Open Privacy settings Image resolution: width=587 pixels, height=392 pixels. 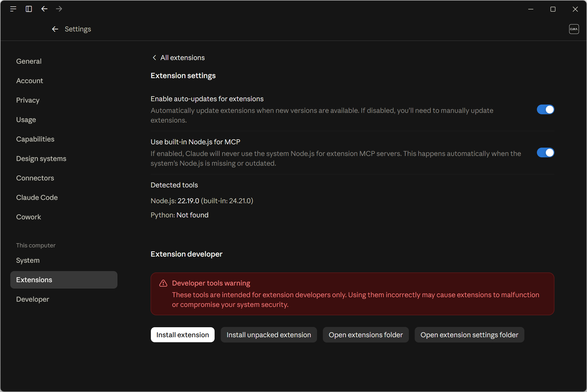(64, 100)
